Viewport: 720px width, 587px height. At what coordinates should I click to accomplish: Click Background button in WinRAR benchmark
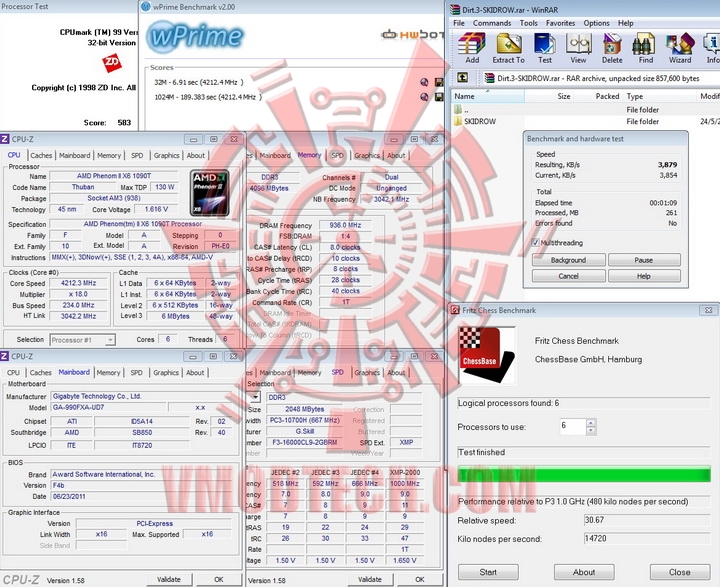click(568, 260)
